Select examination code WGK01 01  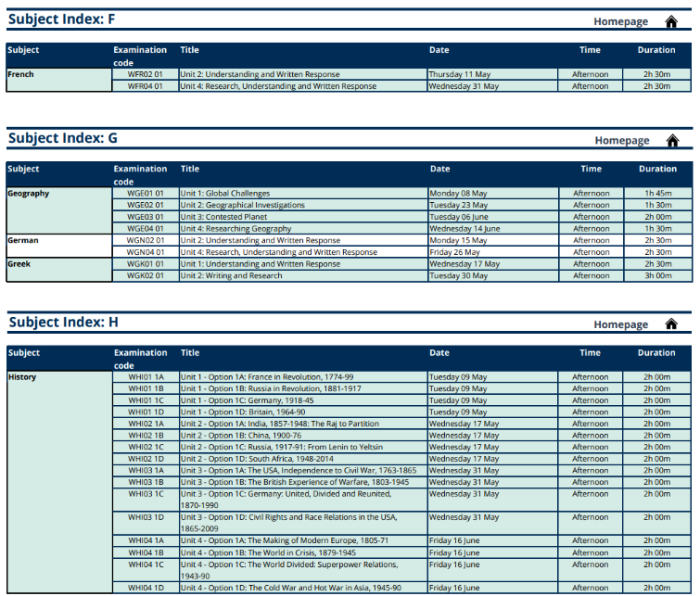click(146, 264)
